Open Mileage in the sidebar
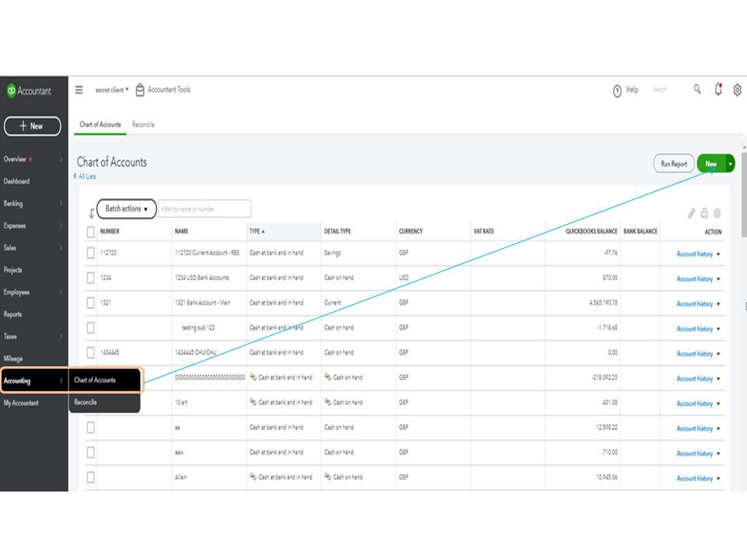The image size is (747, 560). pyautogui.click(x=13, y=359)
